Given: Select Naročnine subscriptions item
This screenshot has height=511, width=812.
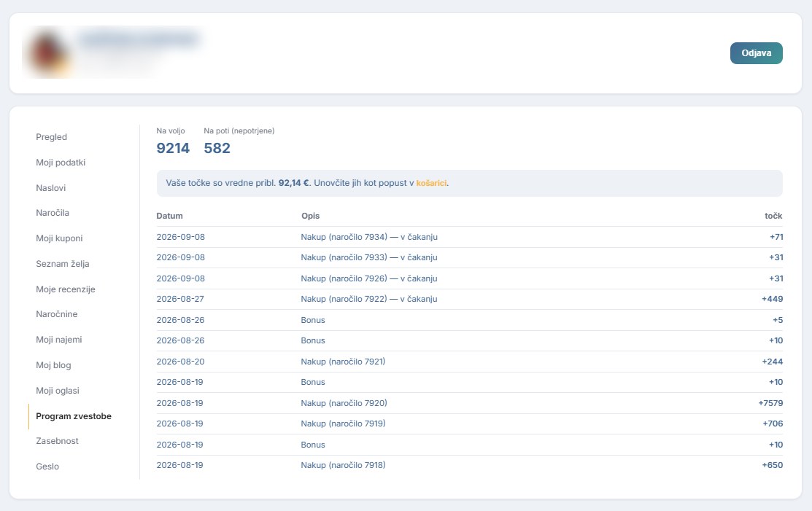Looking at the screenshot, I should tap(56, 314).
